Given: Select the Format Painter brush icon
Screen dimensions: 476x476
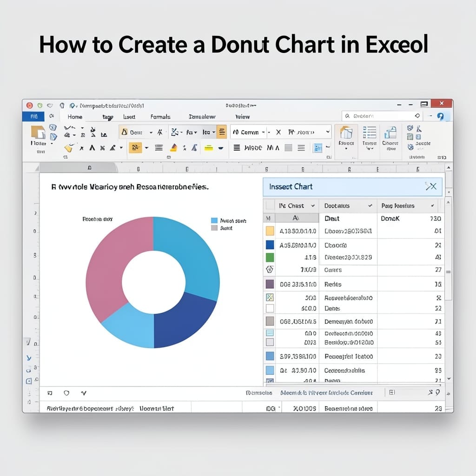Looking at the screenshot, I should pyautogui.click(x=69, y=148).
